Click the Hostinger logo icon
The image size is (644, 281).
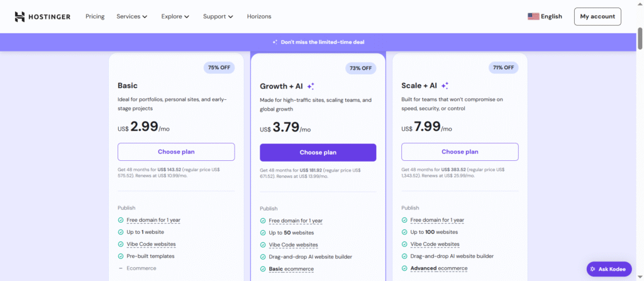click(19, 16)
